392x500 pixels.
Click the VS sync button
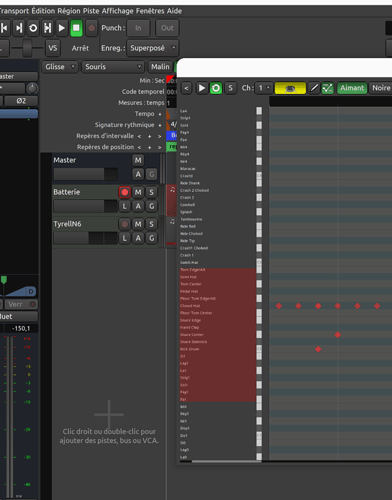pos(53,48)
